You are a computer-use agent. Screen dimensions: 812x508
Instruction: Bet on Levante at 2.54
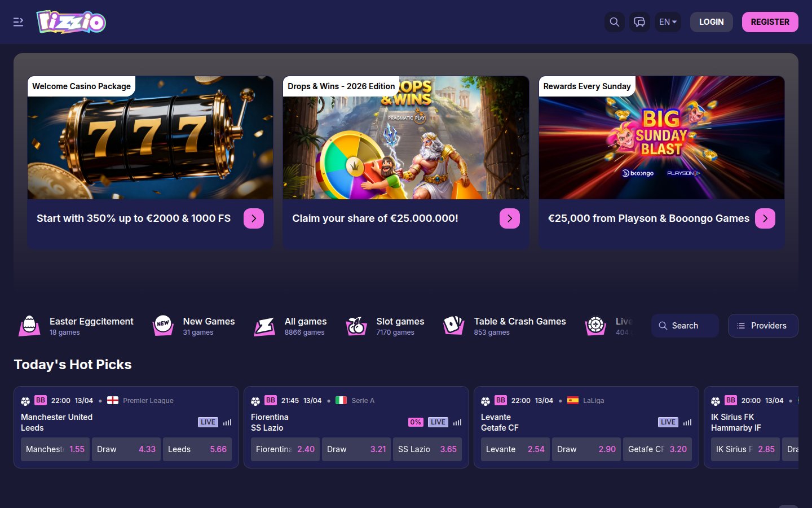[515, 449]
